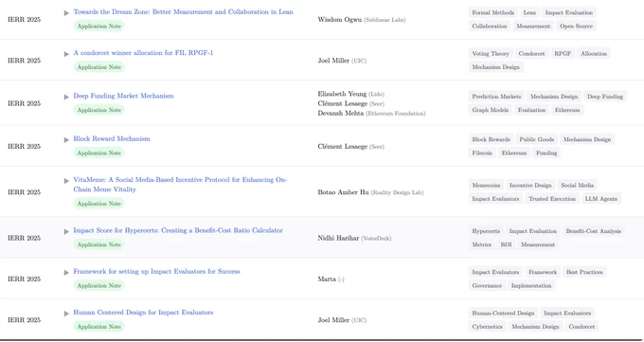
Task: Click Application Note badge under Human Centered Design
Action: 99,327
